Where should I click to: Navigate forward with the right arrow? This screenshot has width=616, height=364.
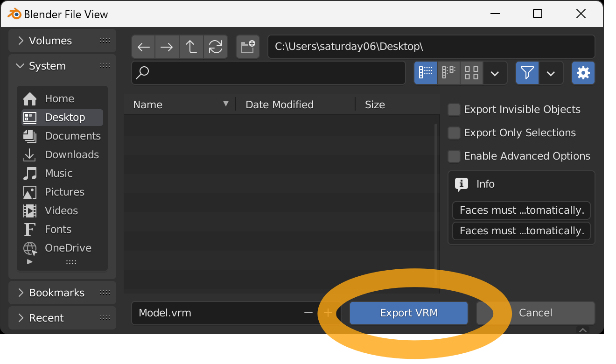167,47
